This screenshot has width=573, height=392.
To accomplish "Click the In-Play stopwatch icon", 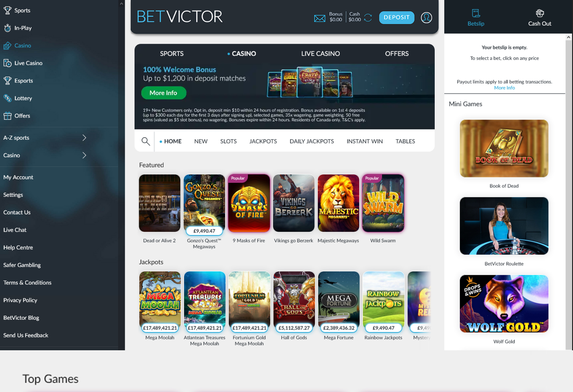I will (x=8, y=28).
